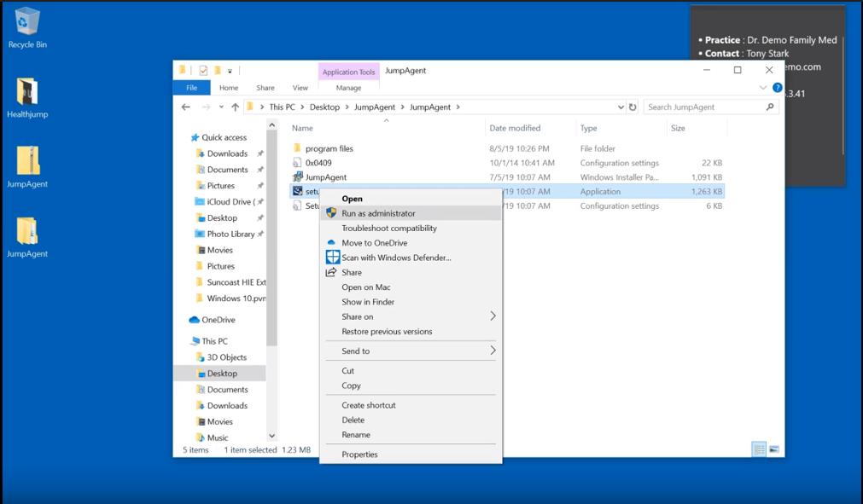Click the Desktop breadcrumb segment

pos(324,107)
